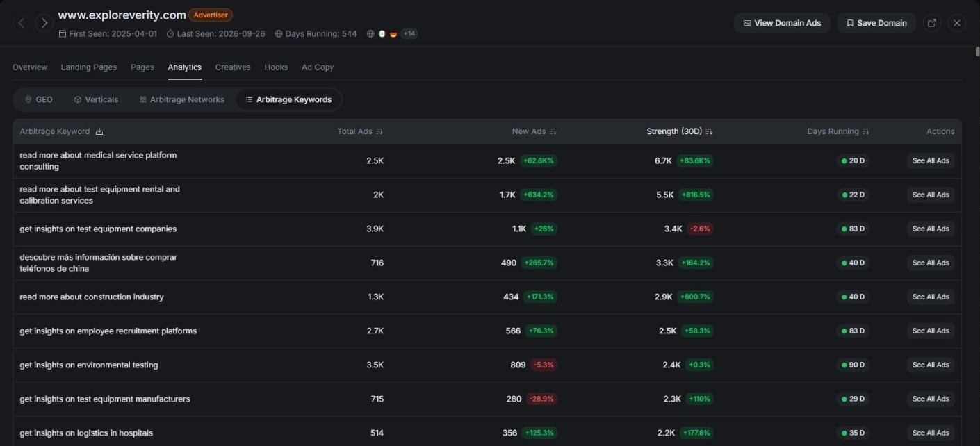Click keyword 'read more about construction industry'
Screen dimensions: 980x446
click(92, 297)
